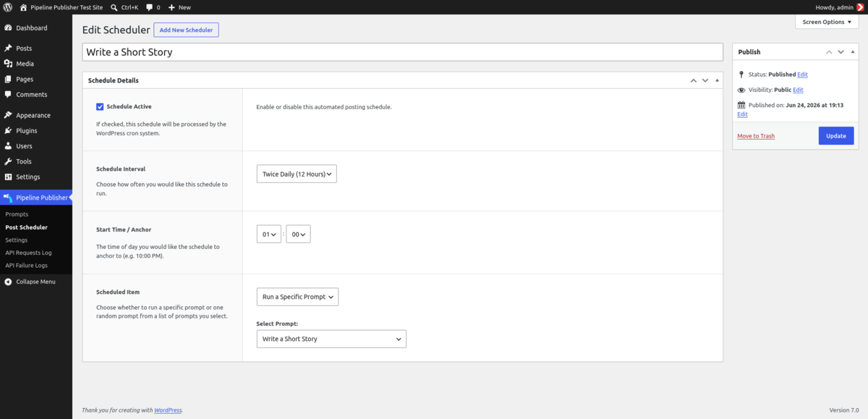The height and width of the screenshot is (419, 868).
Task: Click Add New Scheduler button
Action: (186, 30)
